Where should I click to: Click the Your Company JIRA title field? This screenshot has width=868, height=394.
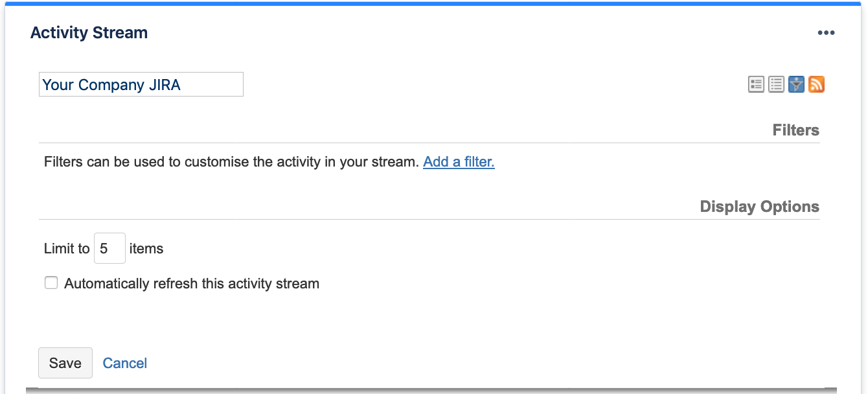(x=141, y=84)
